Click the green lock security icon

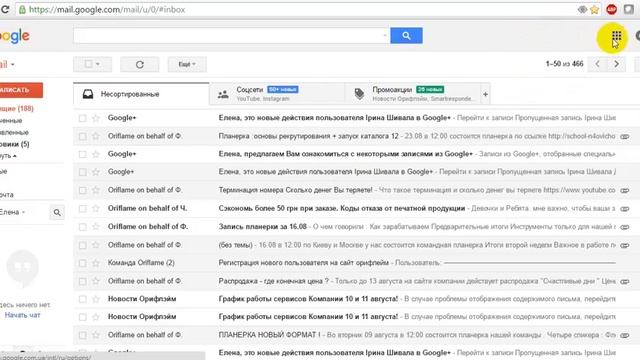click(22, 9)
